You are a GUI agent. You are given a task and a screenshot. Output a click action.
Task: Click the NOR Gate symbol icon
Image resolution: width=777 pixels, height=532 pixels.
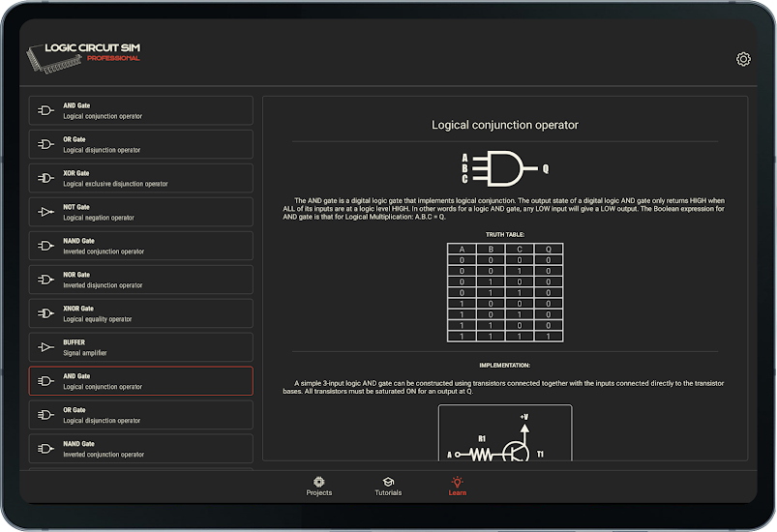tap(45, 280)
